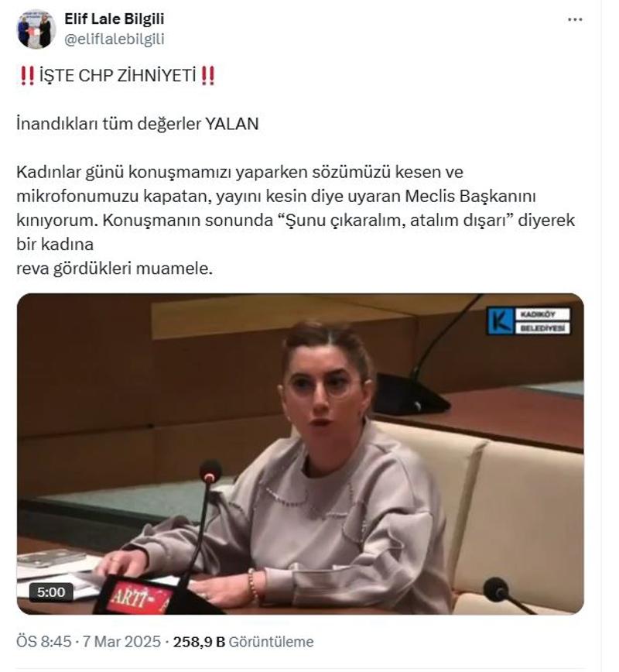Click the red double exclamation emoji before İŞTE
The height and width of the screenshot is (672, 619).
[27, 76]
